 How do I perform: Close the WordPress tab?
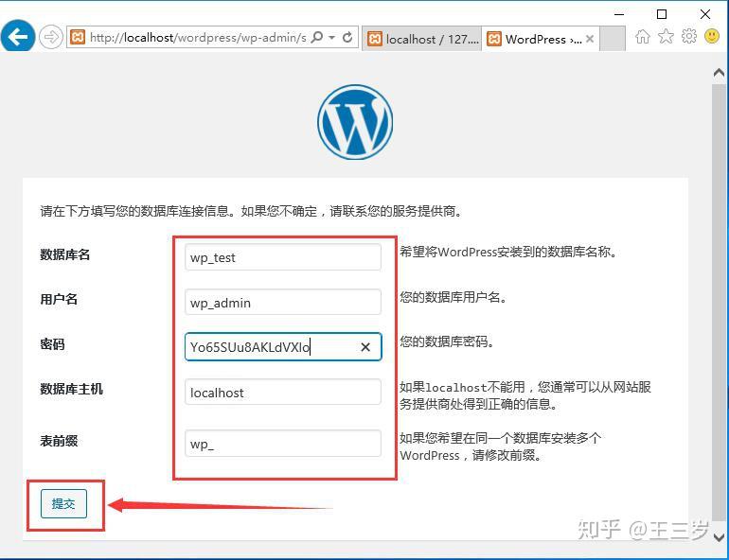[x=590, y=39]
